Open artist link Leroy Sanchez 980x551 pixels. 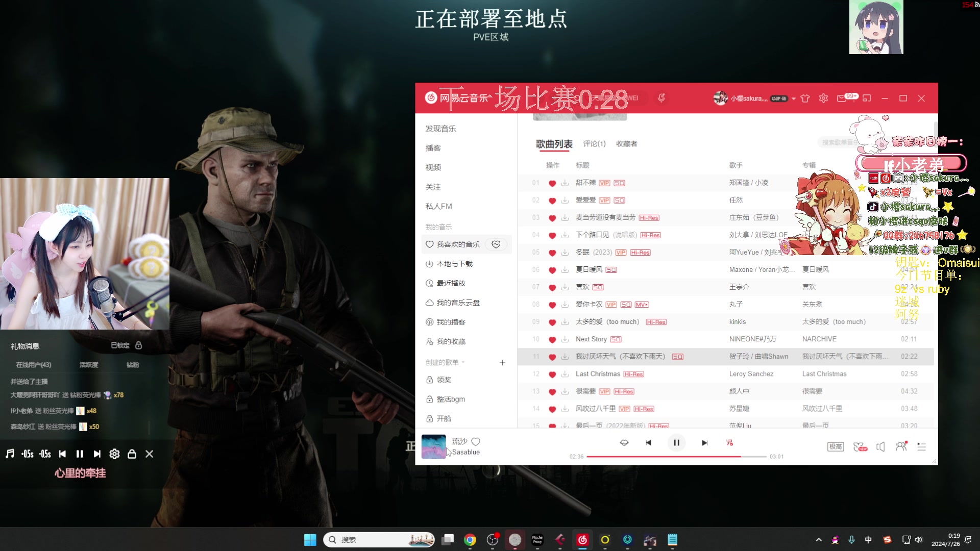click(751, 374)
